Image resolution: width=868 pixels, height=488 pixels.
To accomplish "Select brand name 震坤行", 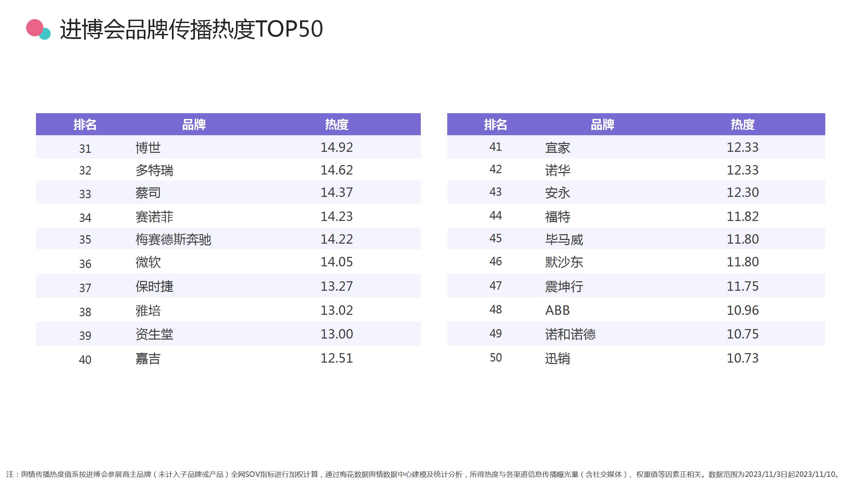I will click(564, 287).
